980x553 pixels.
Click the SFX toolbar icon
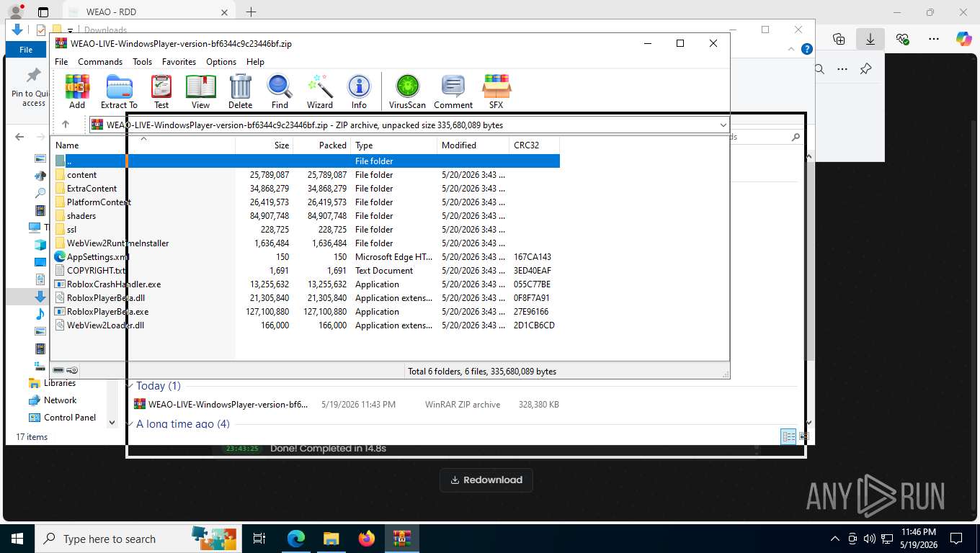tap(496, 91)
